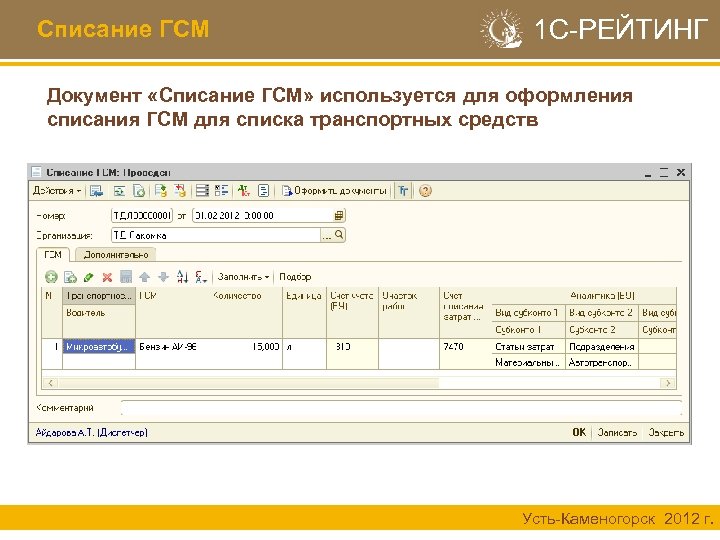Click the checklist structure icon

[x=221, y=191]
